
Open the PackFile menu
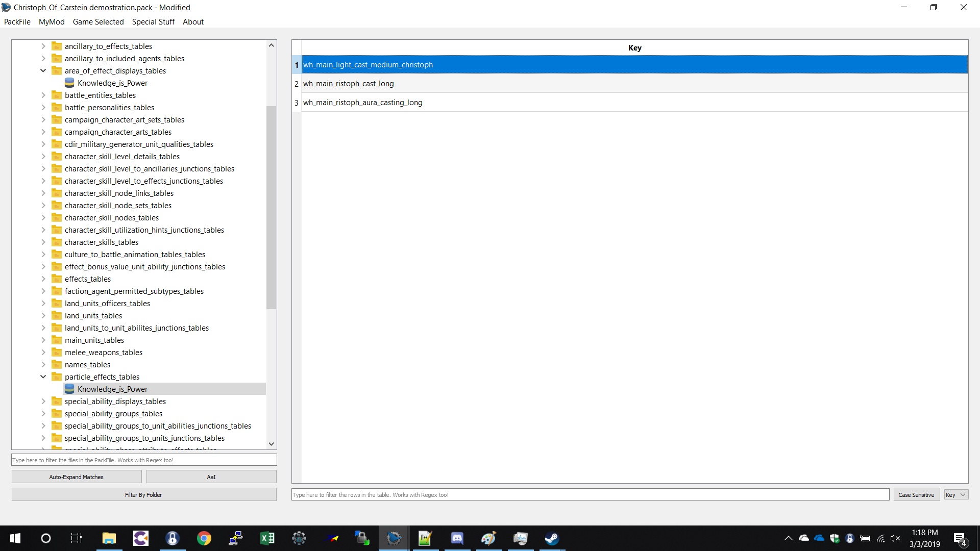click(17, 22)
